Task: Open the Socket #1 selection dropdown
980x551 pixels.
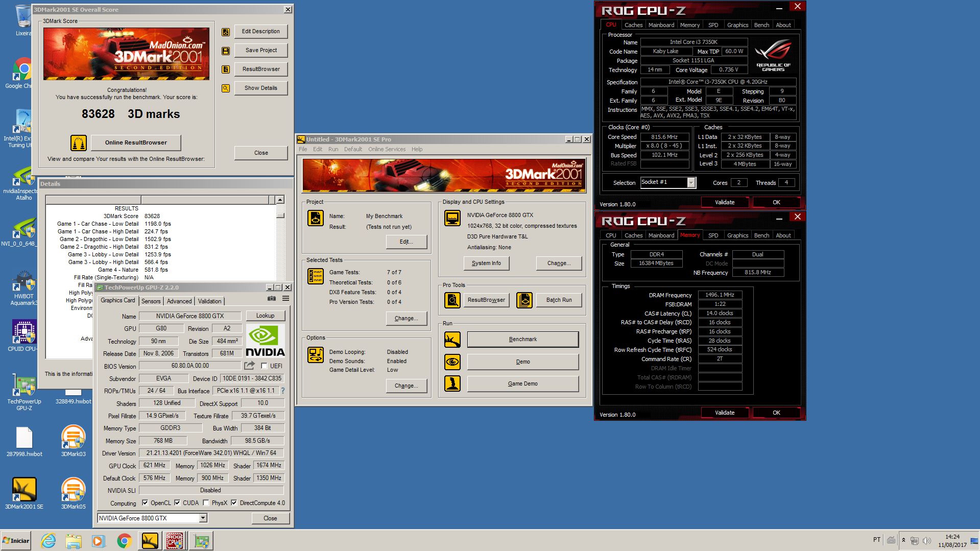Action: tap(691, 183)
